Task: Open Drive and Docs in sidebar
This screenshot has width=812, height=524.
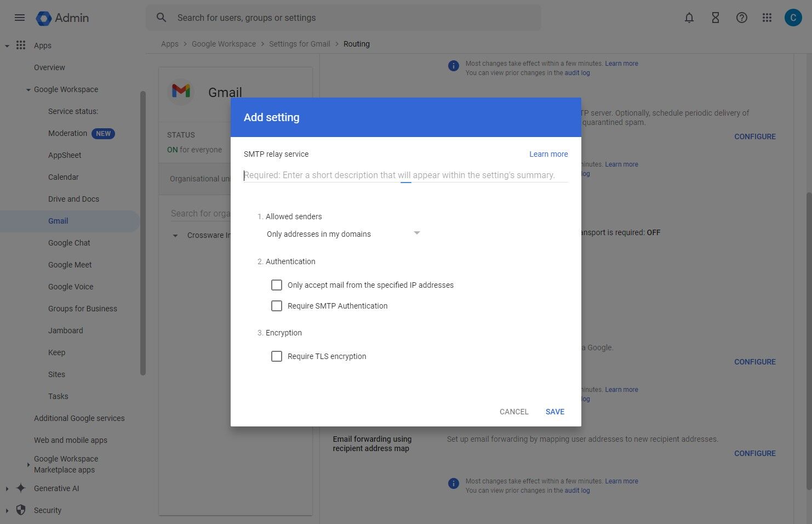Action: (73, 199)
